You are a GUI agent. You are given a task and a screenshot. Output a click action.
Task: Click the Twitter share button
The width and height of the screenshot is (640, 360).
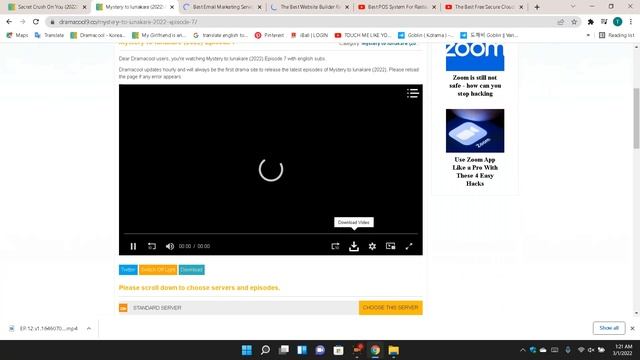click(x=128, y=270)
